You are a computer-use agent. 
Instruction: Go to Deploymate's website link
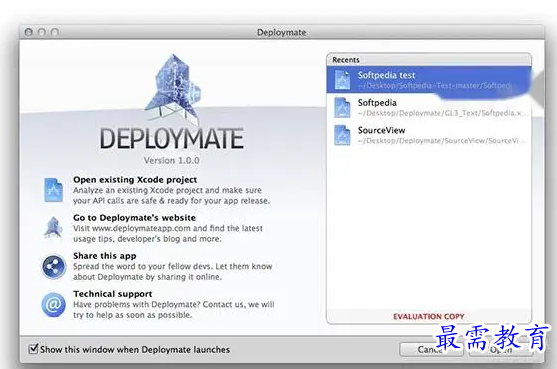click(134, 218)
